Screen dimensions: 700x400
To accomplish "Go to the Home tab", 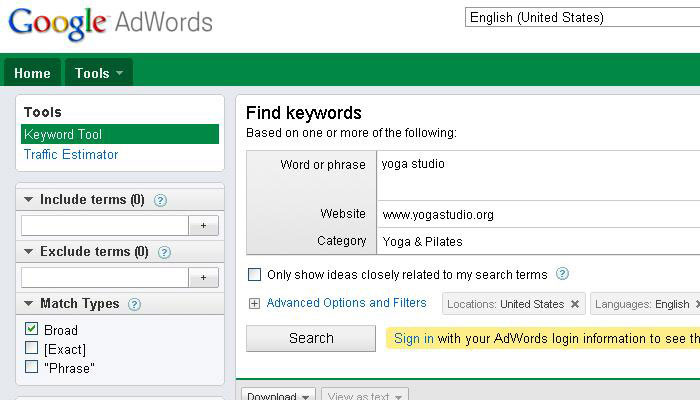I will tap(32, 73).
